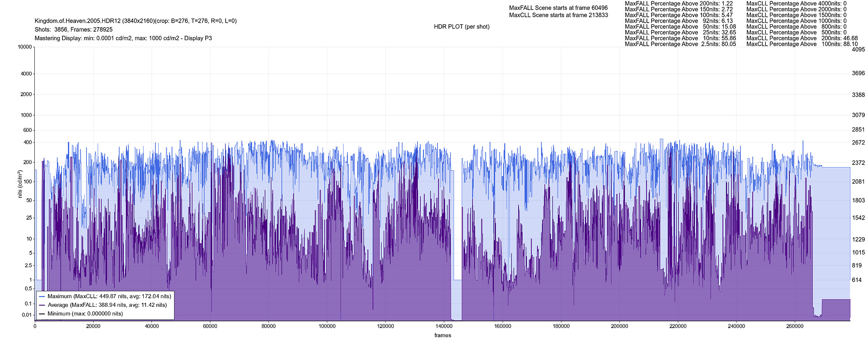Select the 2081 right-axis code value
The height and width of the screenshot is (347, 868).
[x=858, y=182]
